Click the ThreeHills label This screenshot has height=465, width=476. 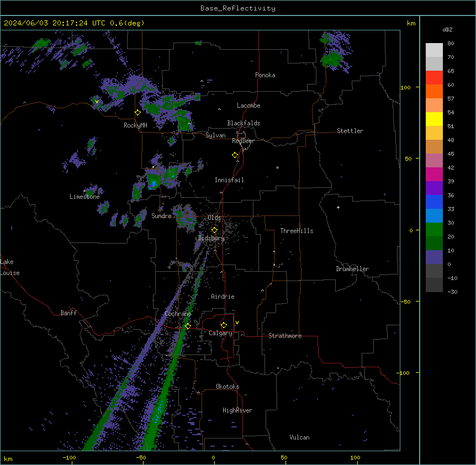297,231
